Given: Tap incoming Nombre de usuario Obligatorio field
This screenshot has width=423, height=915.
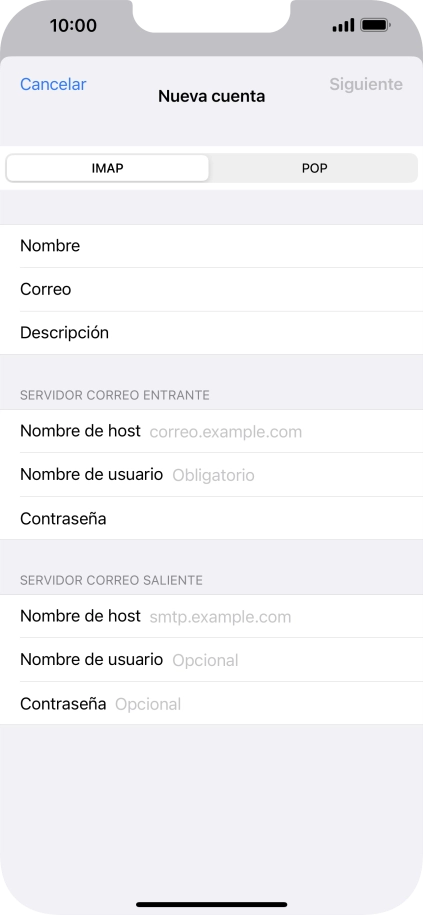Looking at the screenshot, I should coord(211,475).
